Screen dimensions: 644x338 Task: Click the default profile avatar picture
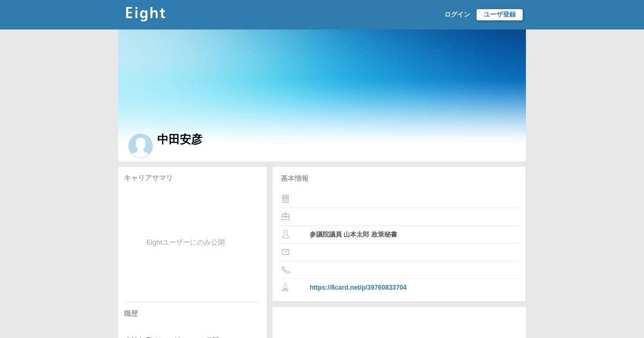(x=141, y=146)
